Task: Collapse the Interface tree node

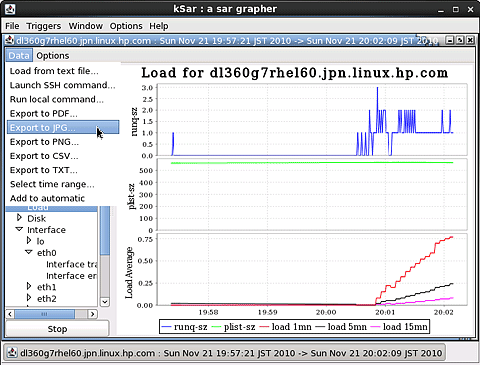Action: (19, 229)
